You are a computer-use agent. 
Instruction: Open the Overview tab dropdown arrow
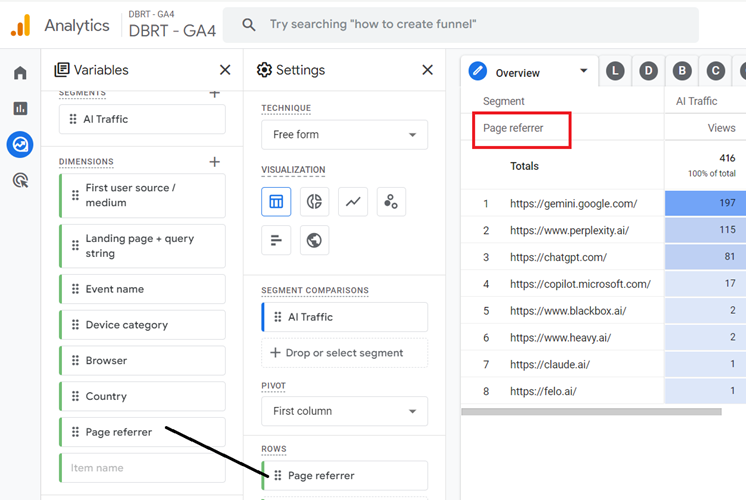583,71
